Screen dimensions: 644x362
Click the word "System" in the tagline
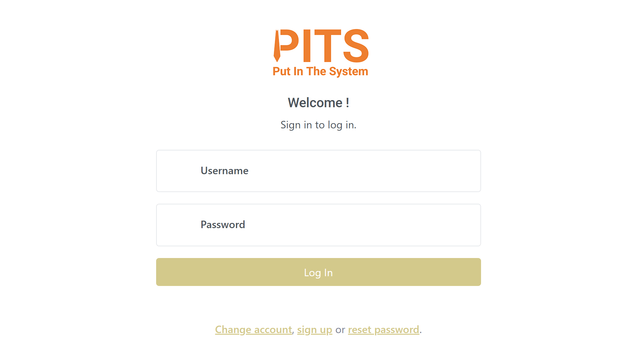tap(348, 71)
